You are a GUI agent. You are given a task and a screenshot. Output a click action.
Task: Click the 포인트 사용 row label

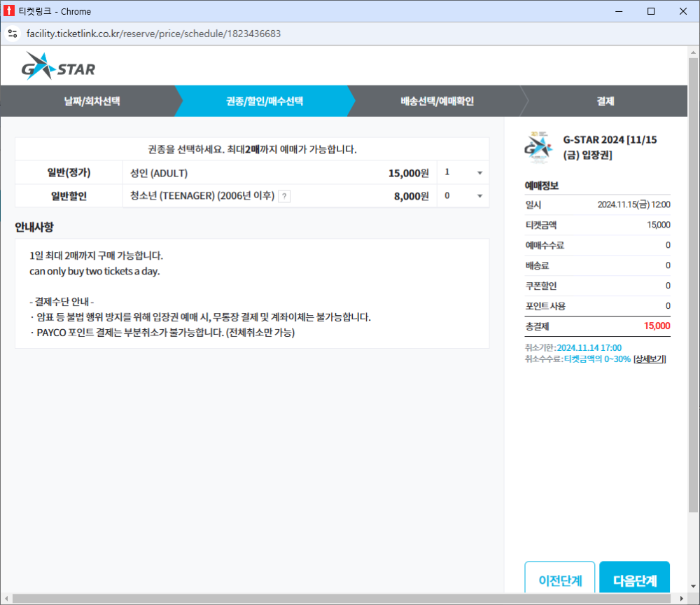(545, 306)
